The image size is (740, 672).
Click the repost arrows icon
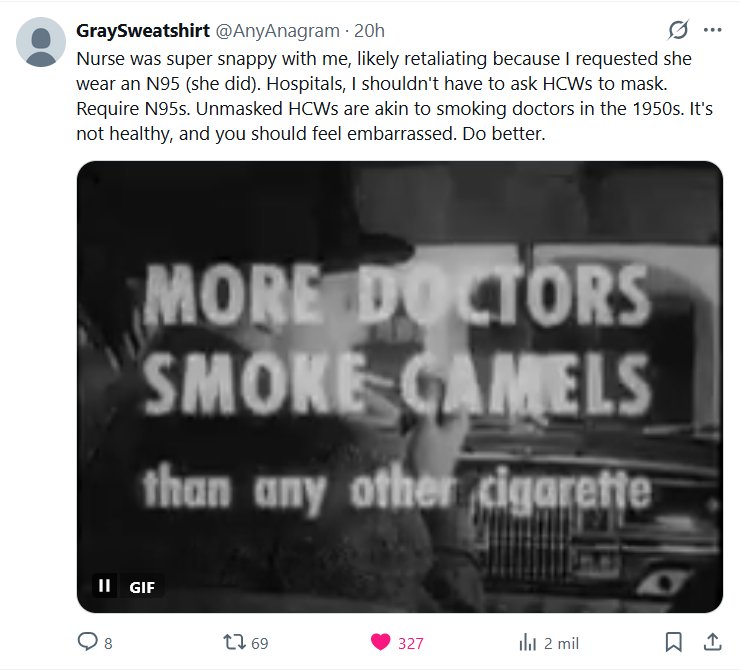(234, 642)
